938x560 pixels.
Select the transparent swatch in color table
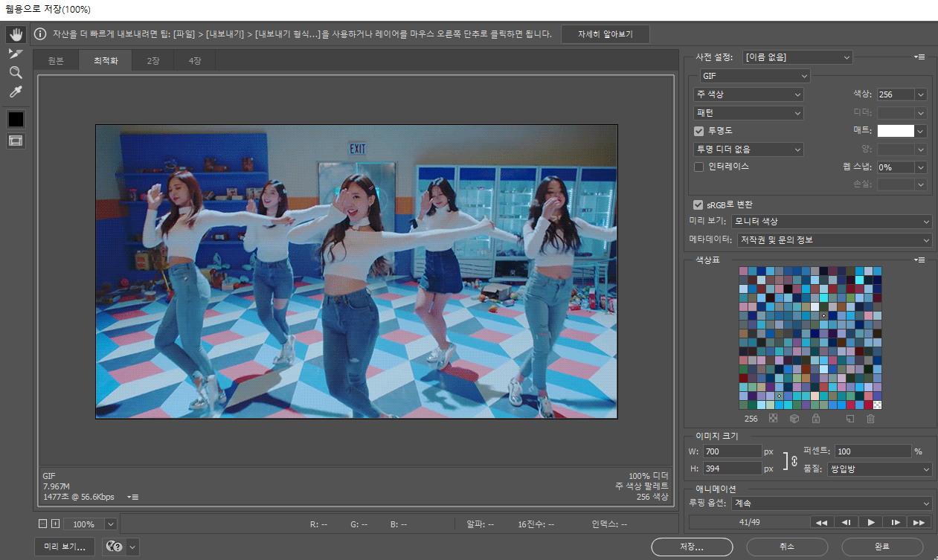877,405
